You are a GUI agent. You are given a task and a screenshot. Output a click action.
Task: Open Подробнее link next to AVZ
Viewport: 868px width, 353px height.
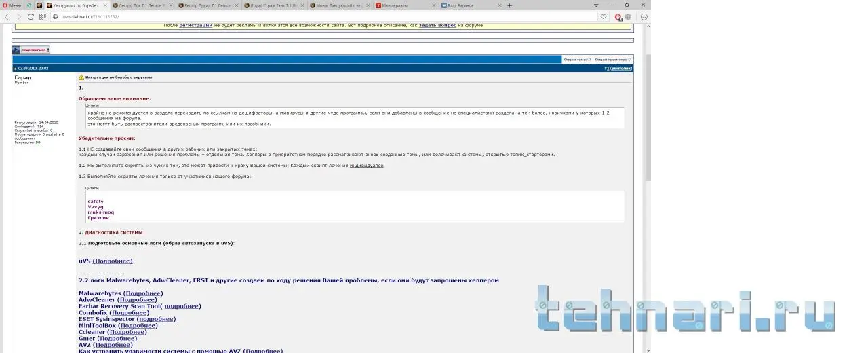[113, 345]
